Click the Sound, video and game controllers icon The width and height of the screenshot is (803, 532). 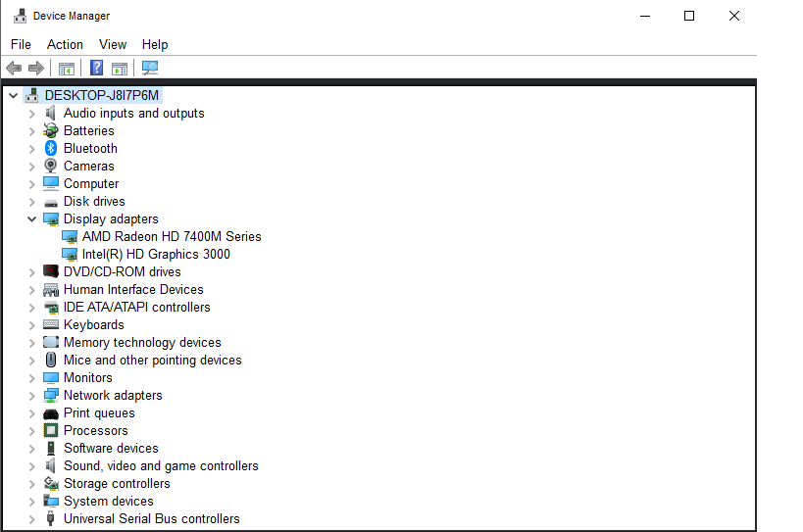click(x=51, y=465)
